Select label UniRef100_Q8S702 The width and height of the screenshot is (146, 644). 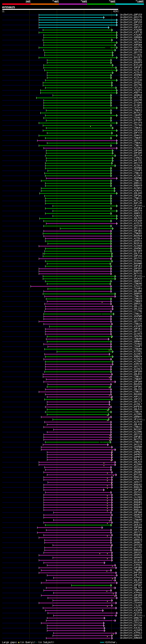click(131, 140)
